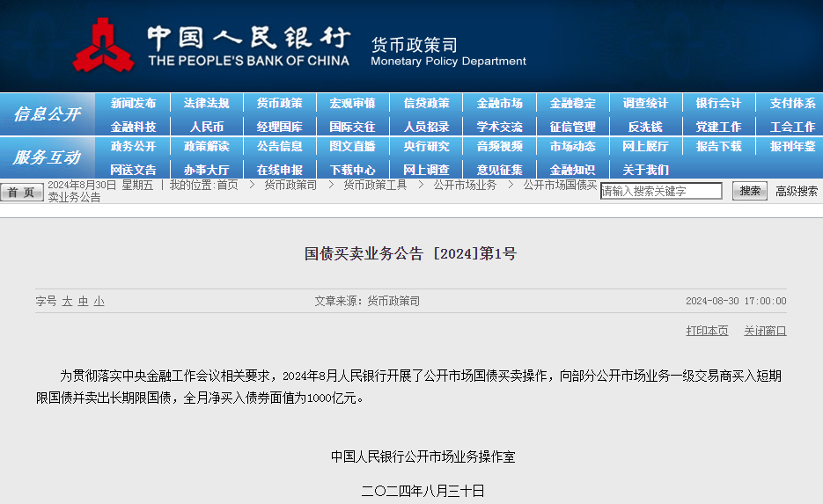Click 打印本页 to print page
The width and height of the screenshot is (823, 504).
click(x=707, y=331)
